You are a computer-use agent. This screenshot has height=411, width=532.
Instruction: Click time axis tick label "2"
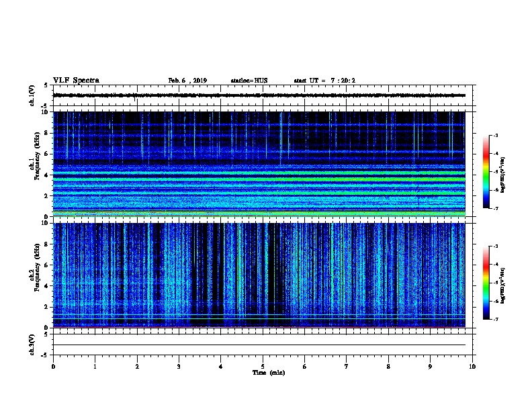[137, 366]
